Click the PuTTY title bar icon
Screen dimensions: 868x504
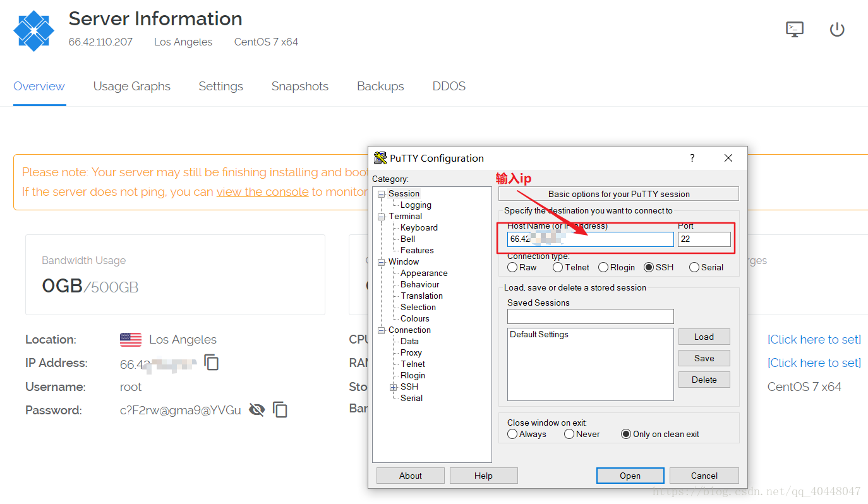tap(380, 158)
